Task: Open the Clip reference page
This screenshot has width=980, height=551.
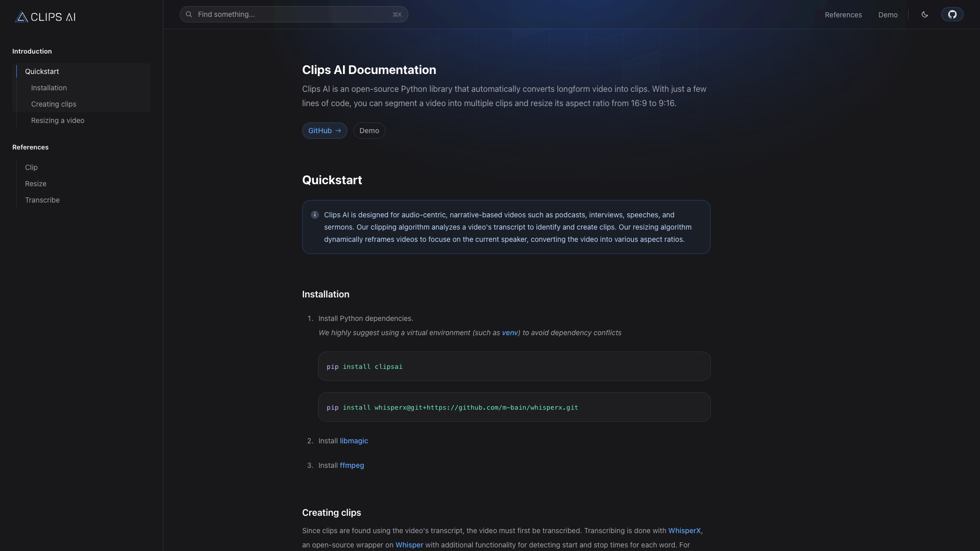Action: (31, 167)
